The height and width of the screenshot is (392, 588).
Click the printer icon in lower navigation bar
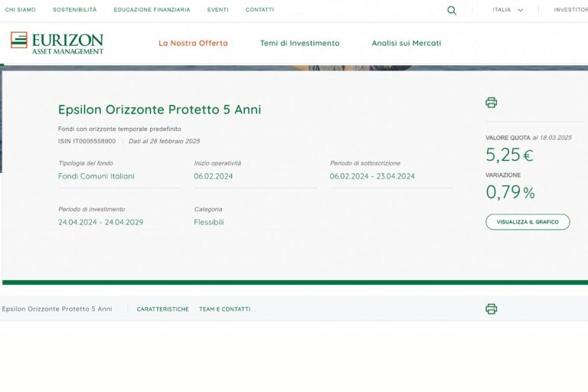pyautogui.click(x=492, y=309)
